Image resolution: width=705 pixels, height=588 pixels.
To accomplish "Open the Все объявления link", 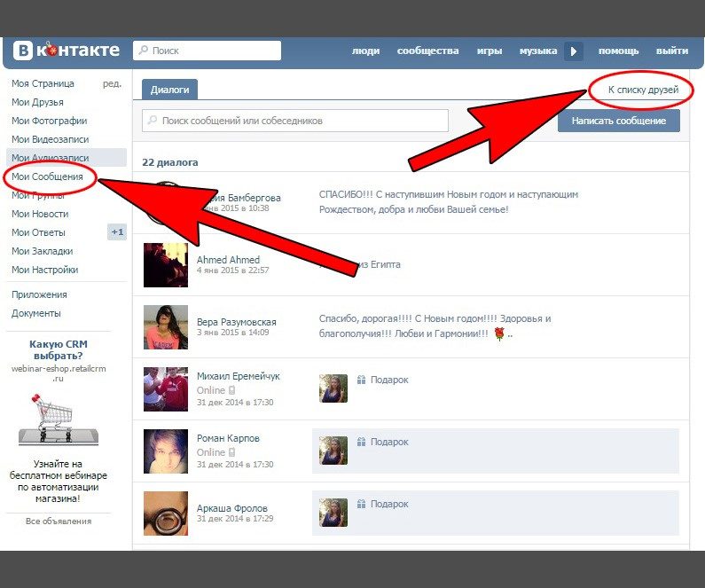I will coord(59,521).
